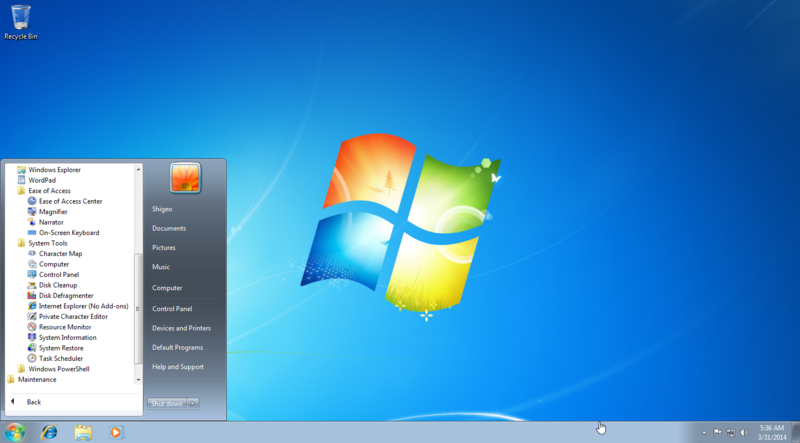
Task: Launch Disk Cleanup
Action: tap(53, 285)
